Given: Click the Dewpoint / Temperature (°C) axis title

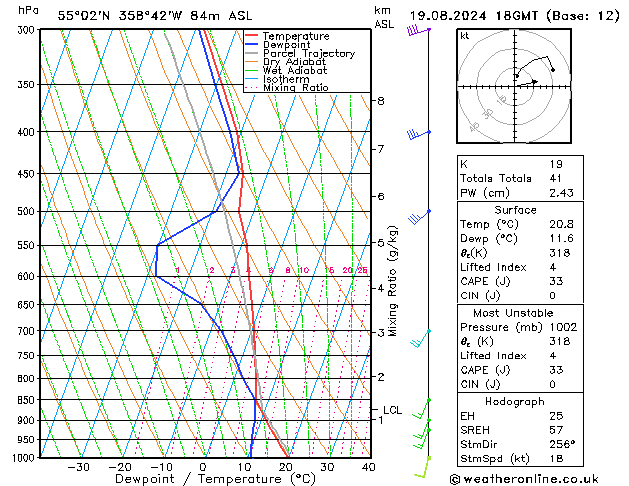Looking at the screenshot, I should pos(215,479).
